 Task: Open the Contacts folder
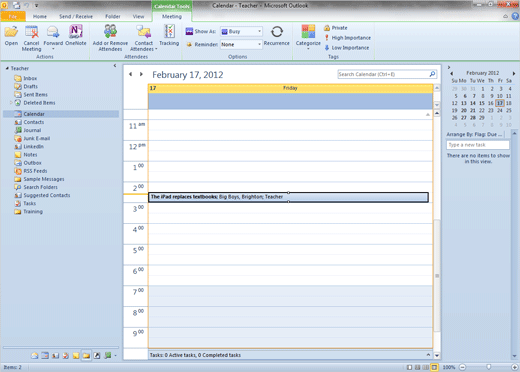(34, 122)
